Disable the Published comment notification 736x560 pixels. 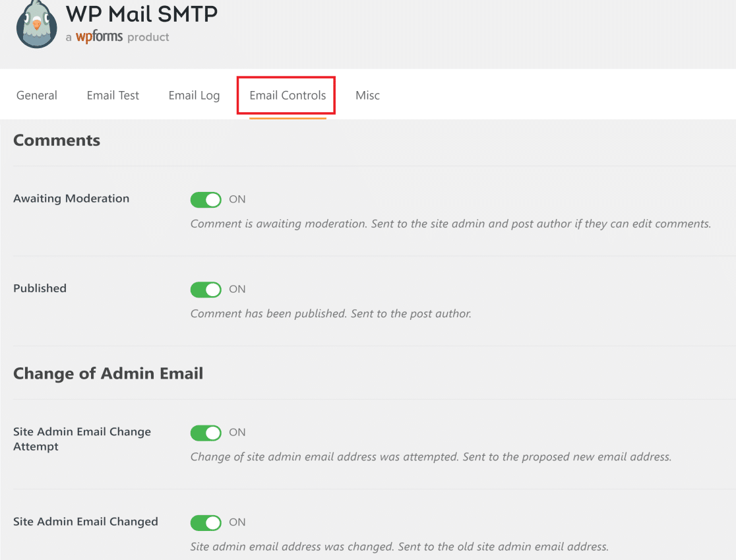[205, 289]
